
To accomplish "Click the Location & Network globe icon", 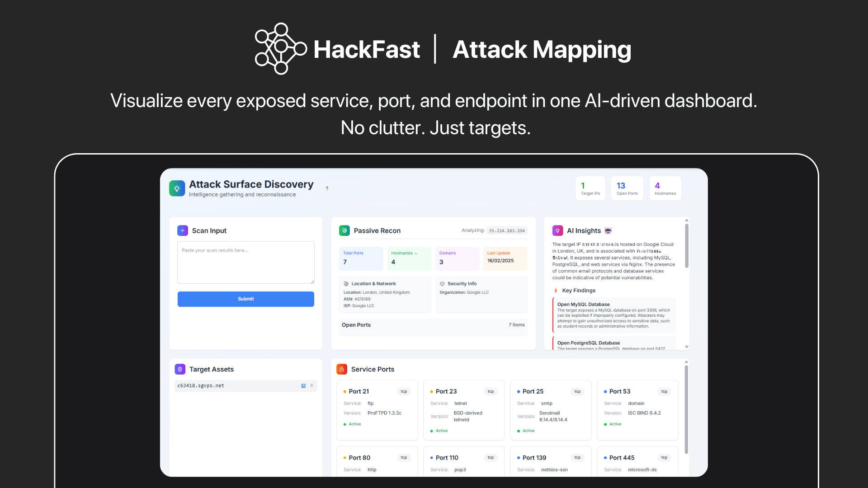I will point(346,284).
